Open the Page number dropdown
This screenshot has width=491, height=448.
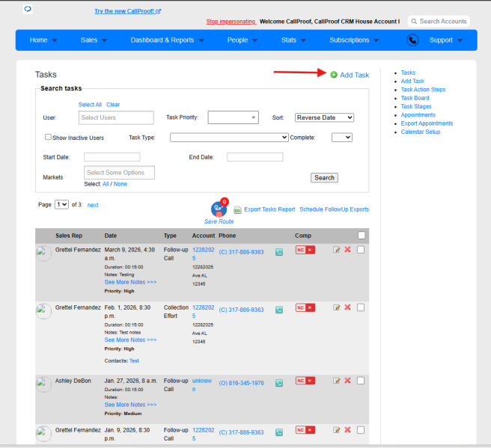click(61, 205)
